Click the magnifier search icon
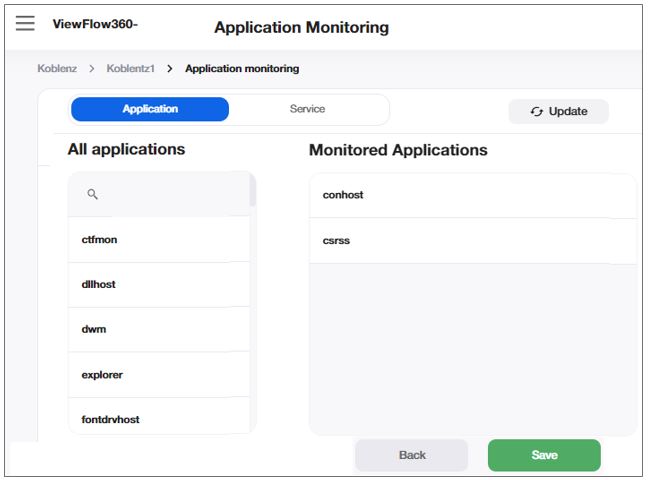This screenshot has width=648, height=480. point(93,195)
